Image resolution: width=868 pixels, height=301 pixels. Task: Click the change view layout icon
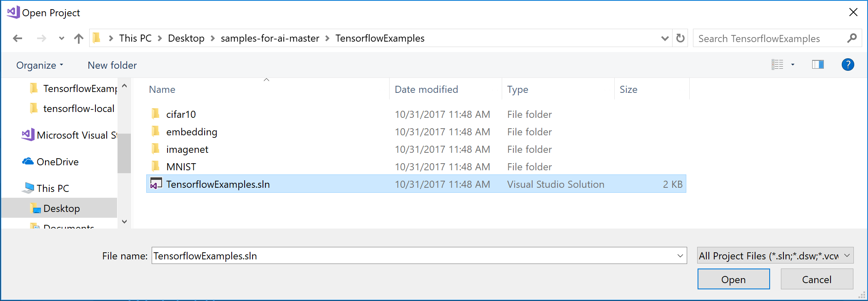tap(777, 65)
